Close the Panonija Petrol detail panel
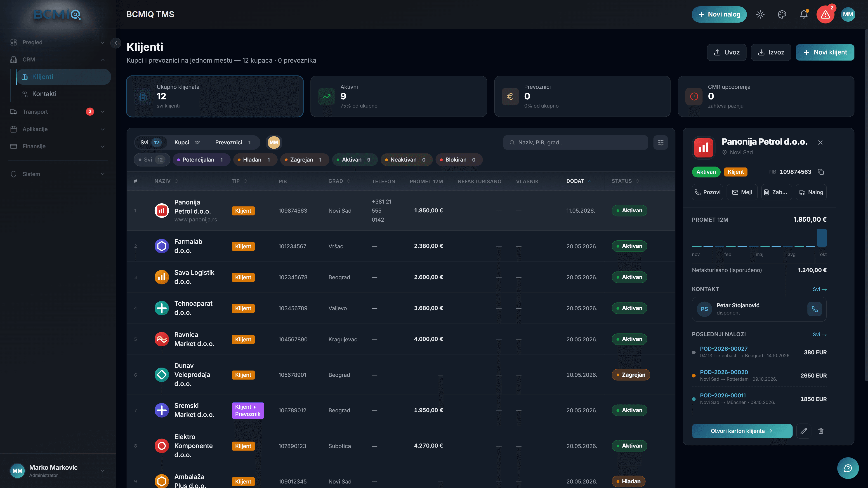This screenshot has width=868, height=488. click(x=820, y=143)
